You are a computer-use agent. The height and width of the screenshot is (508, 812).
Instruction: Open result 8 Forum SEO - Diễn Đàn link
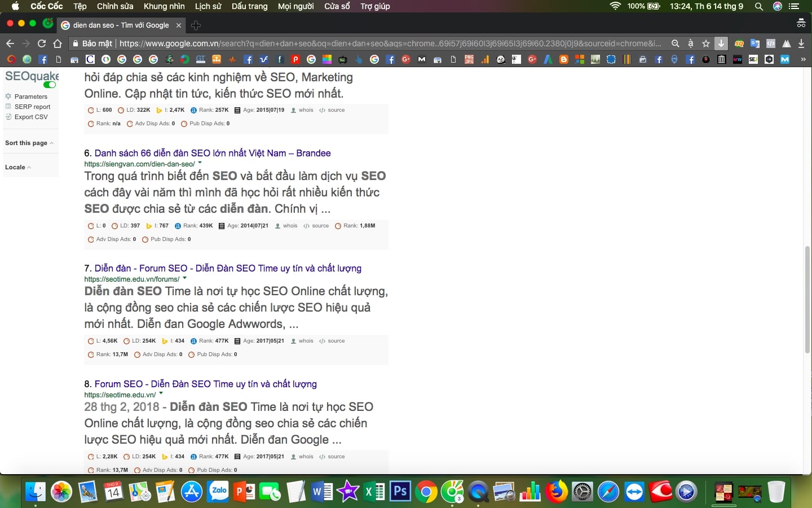click(x=205, y=384)
